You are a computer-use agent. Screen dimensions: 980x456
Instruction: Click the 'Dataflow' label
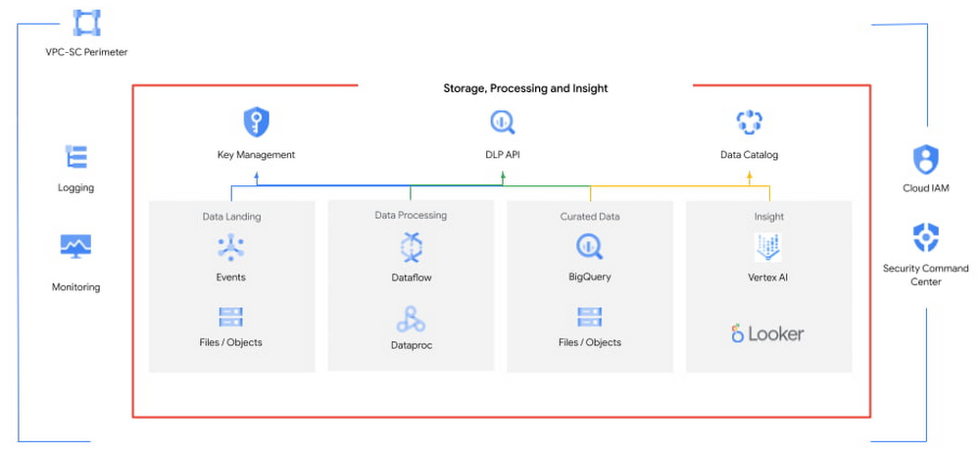(x=411, y=278)
